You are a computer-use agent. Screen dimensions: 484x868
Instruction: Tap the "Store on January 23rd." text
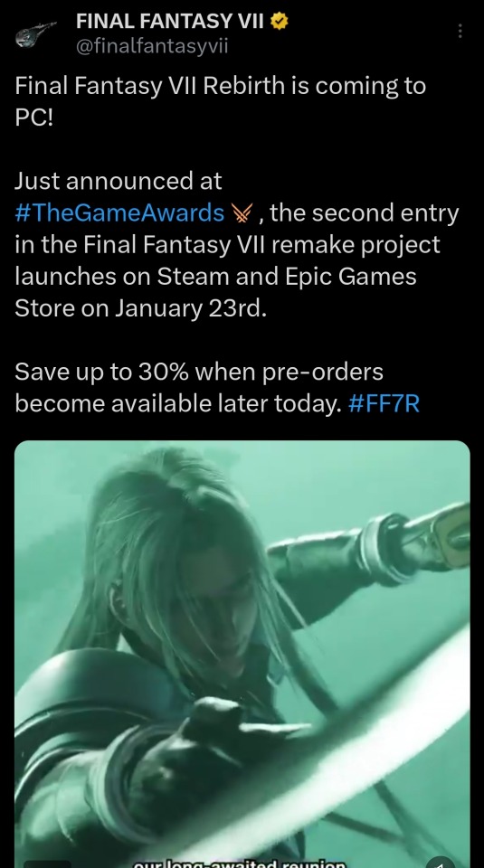tap(140, 308)
